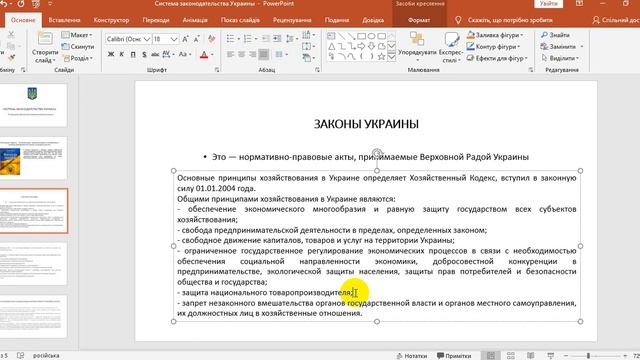This screenshot has height=360, width=640.
Task: Align text right
Action: [253, 54]
